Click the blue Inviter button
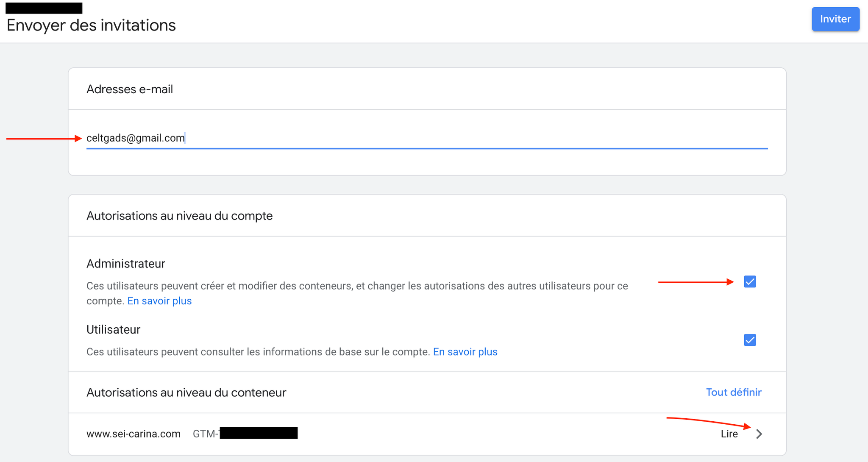868x462 pixels. pos(835,19)
